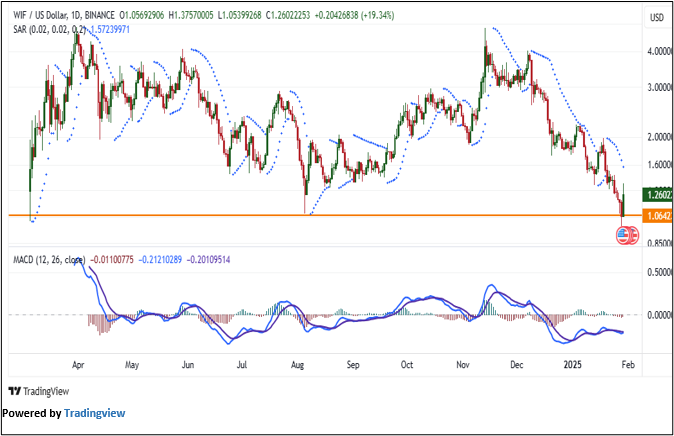Click the orange horizontal support line
Image resolution: width=674 pixels, height=436 pixels.
[325, 215]
